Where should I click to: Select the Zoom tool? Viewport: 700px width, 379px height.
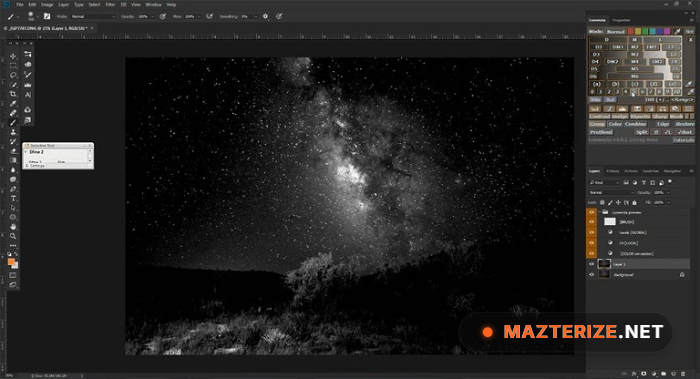pos(13,236)
